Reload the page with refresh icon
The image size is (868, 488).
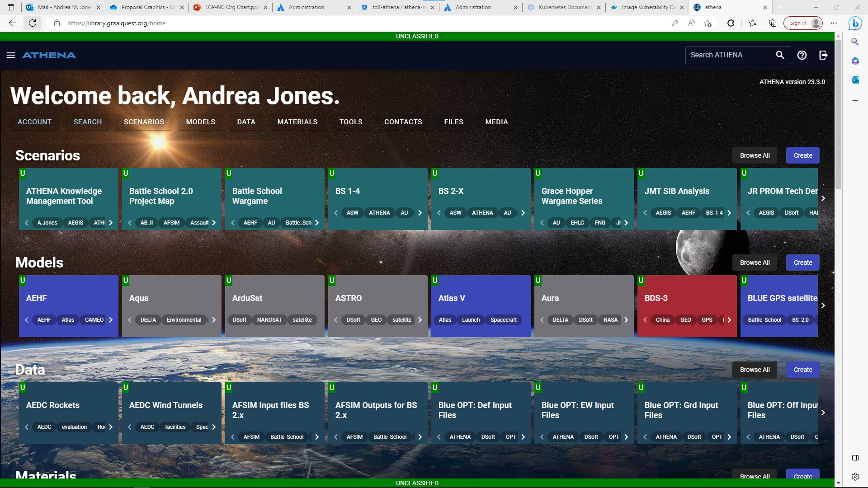point(33,23)
